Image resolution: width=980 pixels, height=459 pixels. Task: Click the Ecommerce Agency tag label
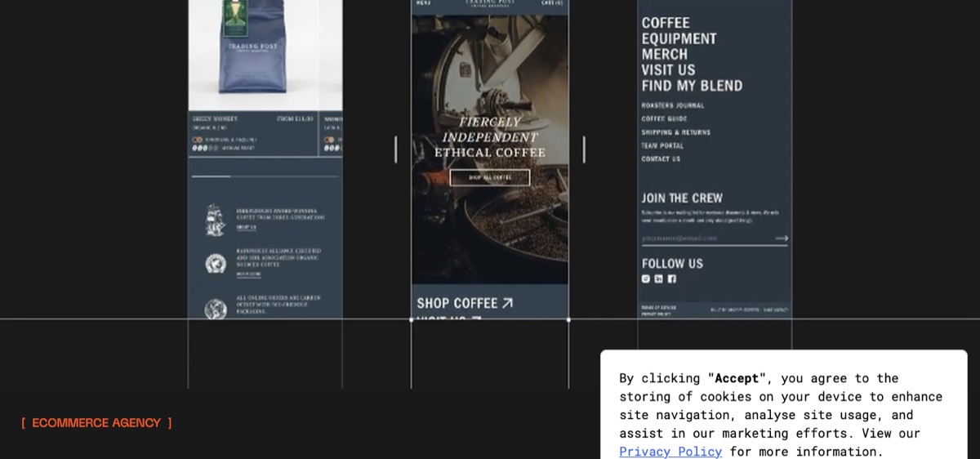coord(96,423)
